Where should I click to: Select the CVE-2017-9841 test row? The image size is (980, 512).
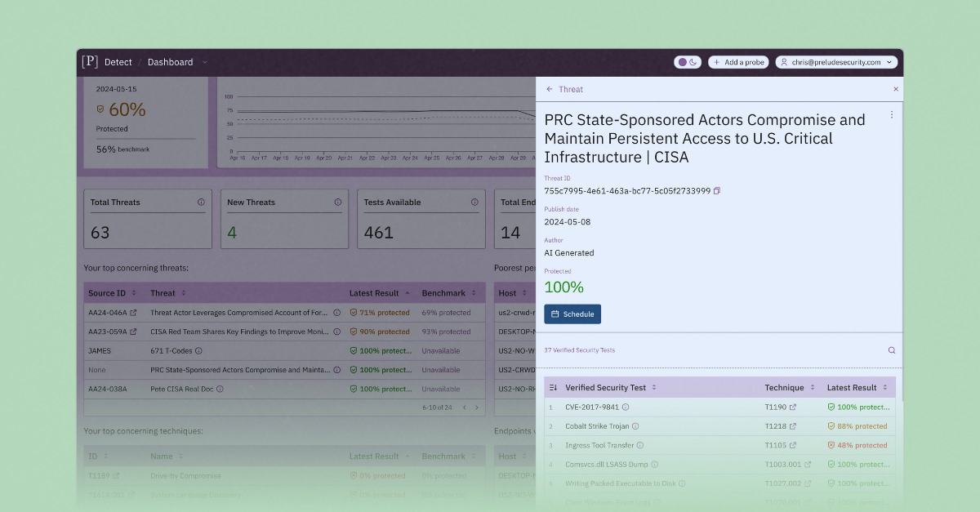pyautogui.click(x=719, y=407)
